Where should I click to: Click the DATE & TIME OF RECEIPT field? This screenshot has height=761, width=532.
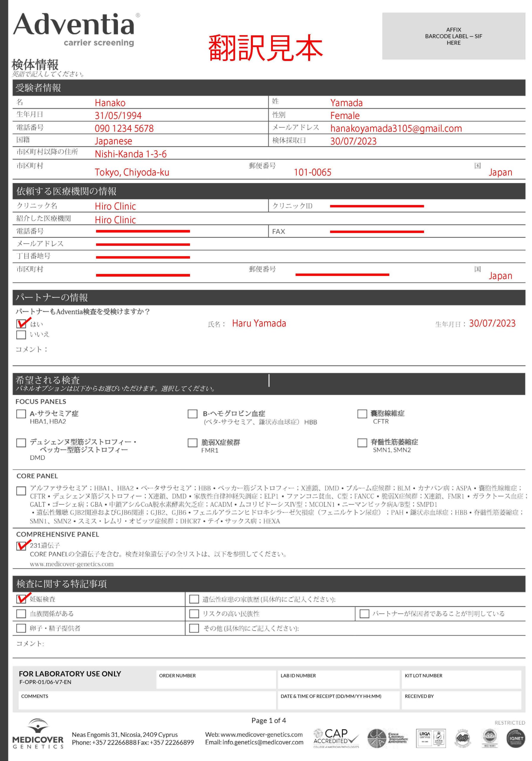click(x=339, y=700)
